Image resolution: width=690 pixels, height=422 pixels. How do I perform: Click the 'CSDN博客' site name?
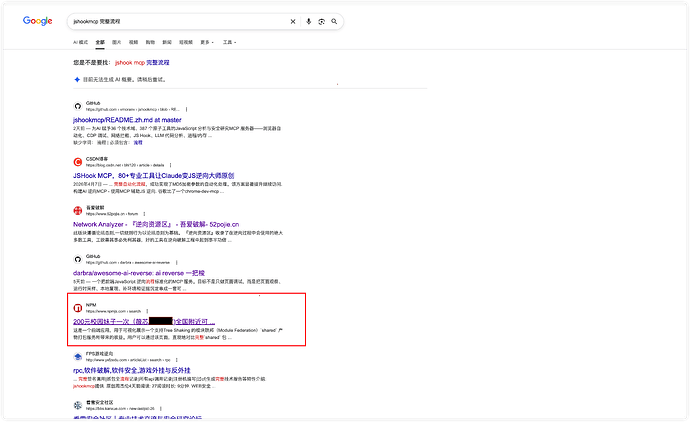tap(97, 159)
